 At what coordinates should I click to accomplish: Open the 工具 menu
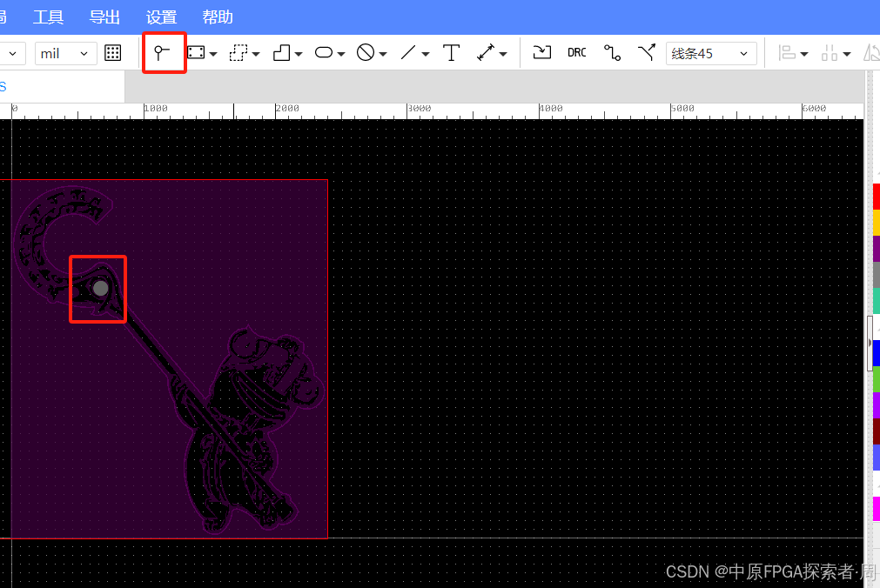(48, 17)
